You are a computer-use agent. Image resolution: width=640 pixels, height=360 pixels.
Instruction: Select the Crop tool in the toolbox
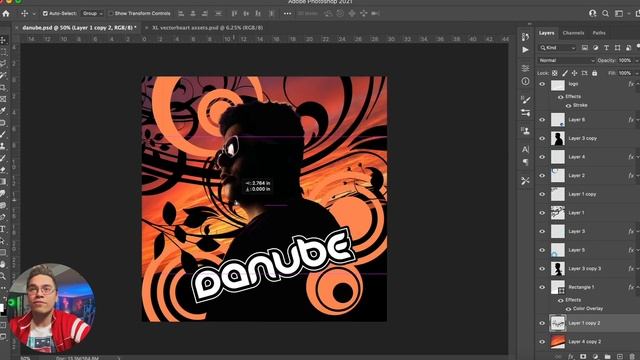click(3, 87)
